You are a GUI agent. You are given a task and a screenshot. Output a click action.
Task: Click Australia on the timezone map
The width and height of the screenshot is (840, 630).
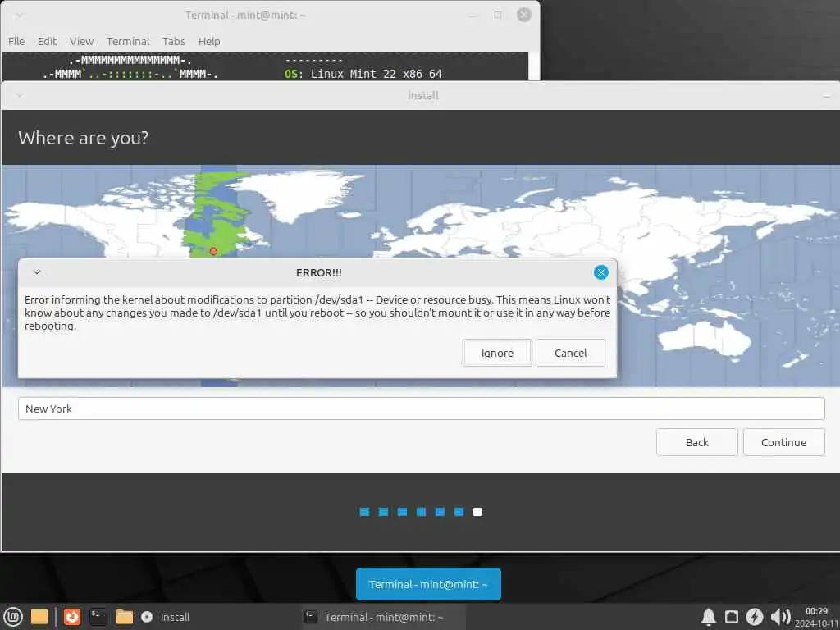[705, 340]
